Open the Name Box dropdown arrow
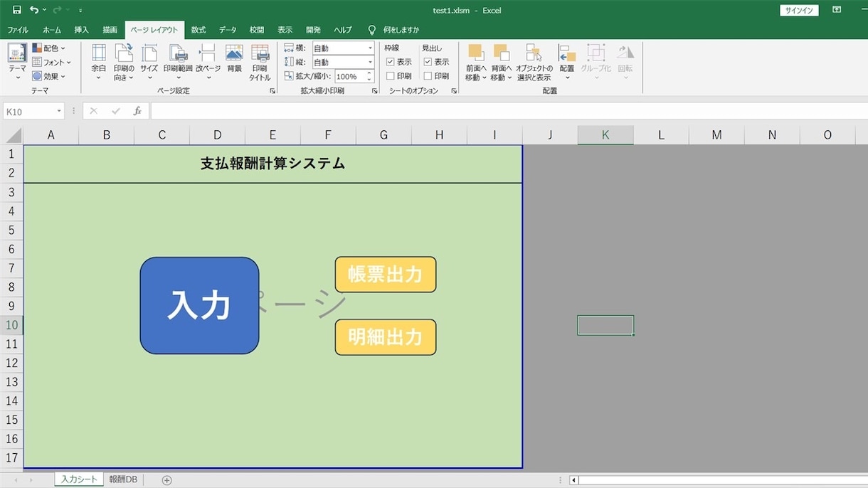 pos(59,112)
